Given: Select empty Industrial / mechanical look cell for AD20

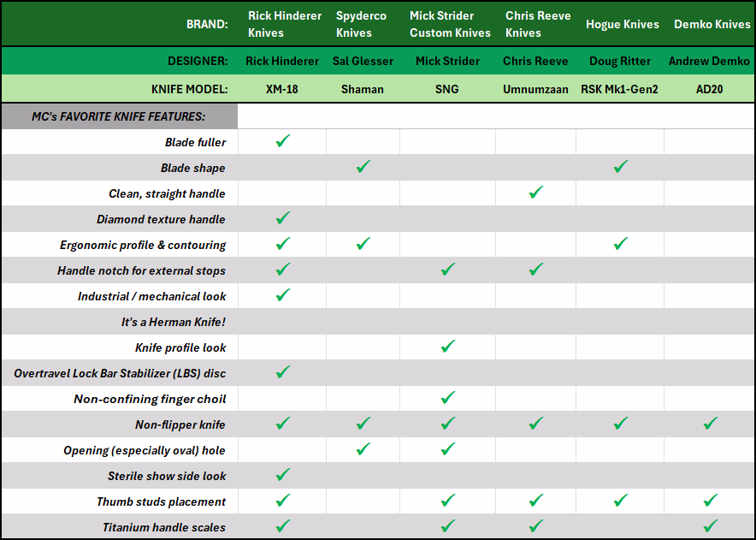Looking at the screenshot, I should [x=710, y=296].
